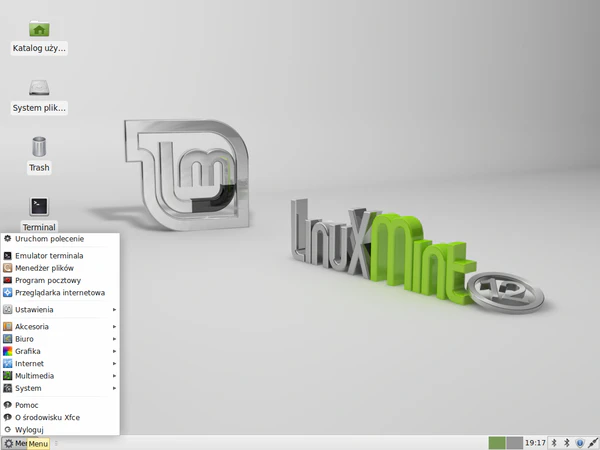Launch Przeglądarka internetowa web browser

[59, 293]
